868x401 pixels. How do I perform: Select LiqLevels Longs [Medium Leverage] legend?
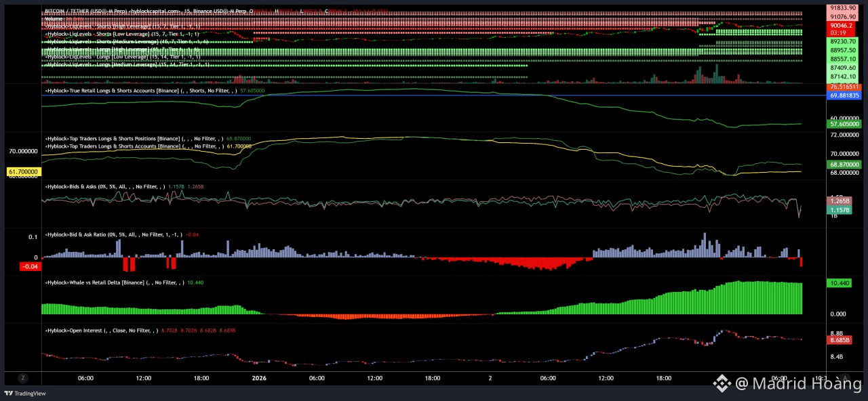(127, 65)
